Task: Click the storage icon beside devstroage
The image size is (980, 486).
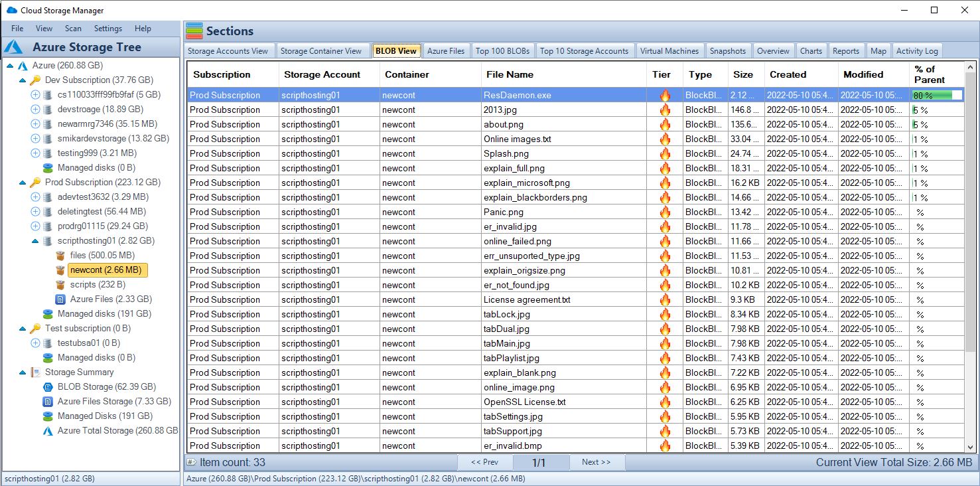Action: 48,110
